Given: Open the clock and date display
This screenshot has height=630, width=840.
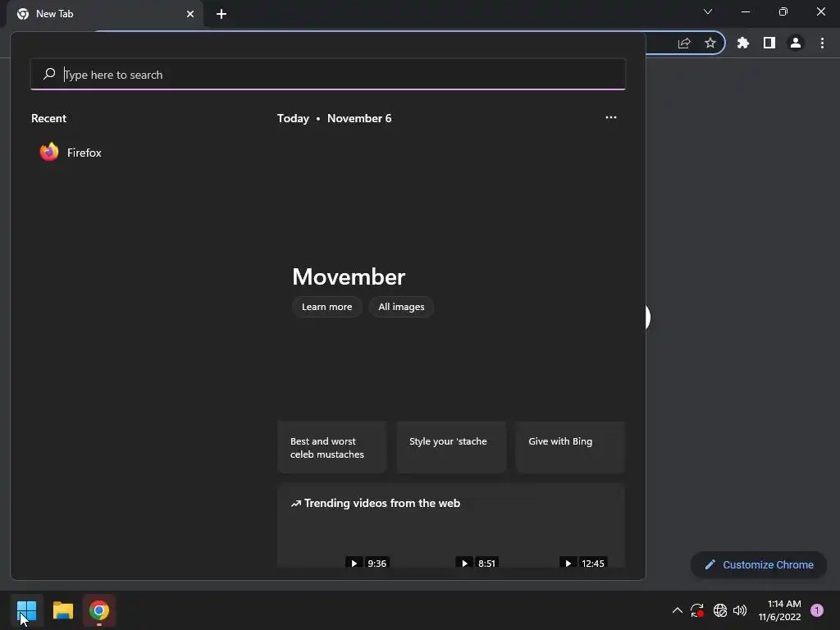Looking at the screenshot, I should tap(779, 610).
